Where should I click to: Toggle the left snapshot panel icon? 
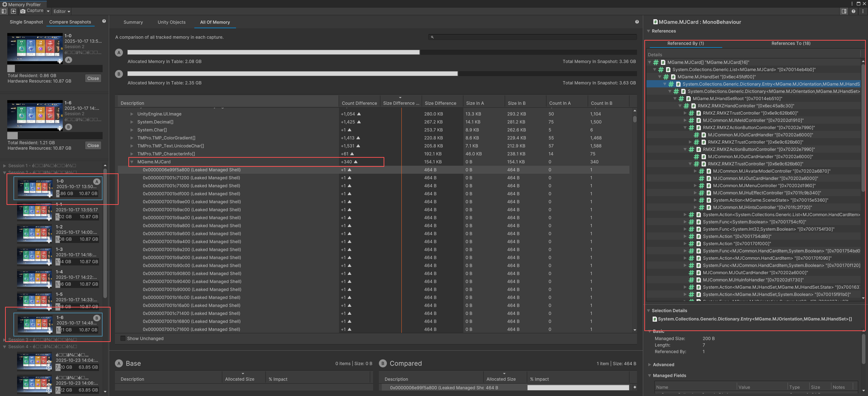[x=4, y=11]
